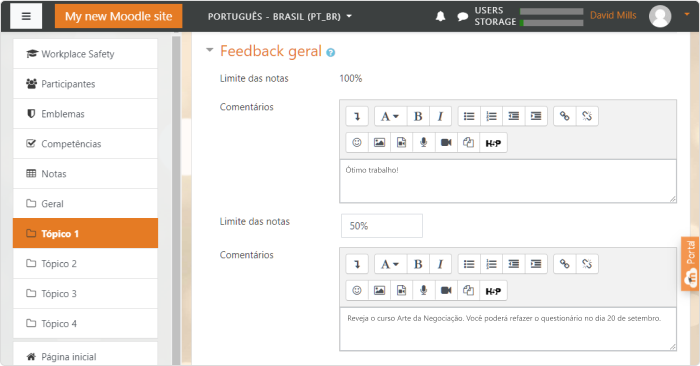700x366 pixels.
Task: Open the user menu caret beside the avatar
Action: point(687,14)
